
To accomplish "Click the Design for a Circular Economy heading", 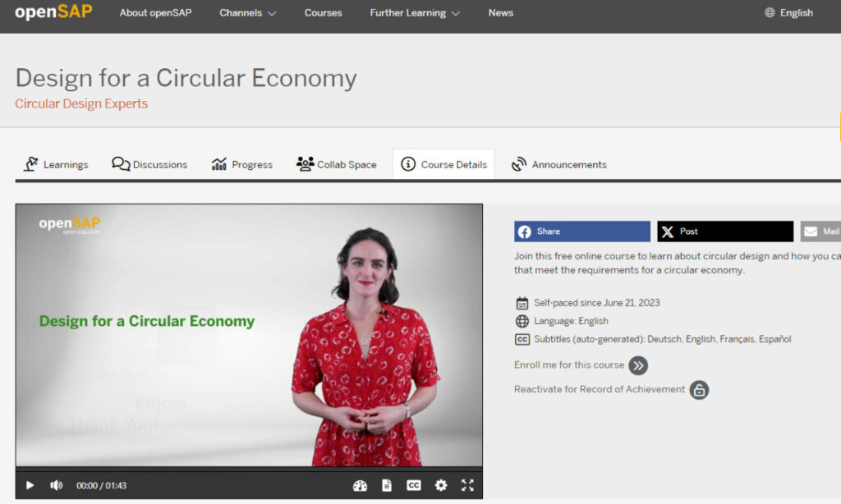I will 186,78.
